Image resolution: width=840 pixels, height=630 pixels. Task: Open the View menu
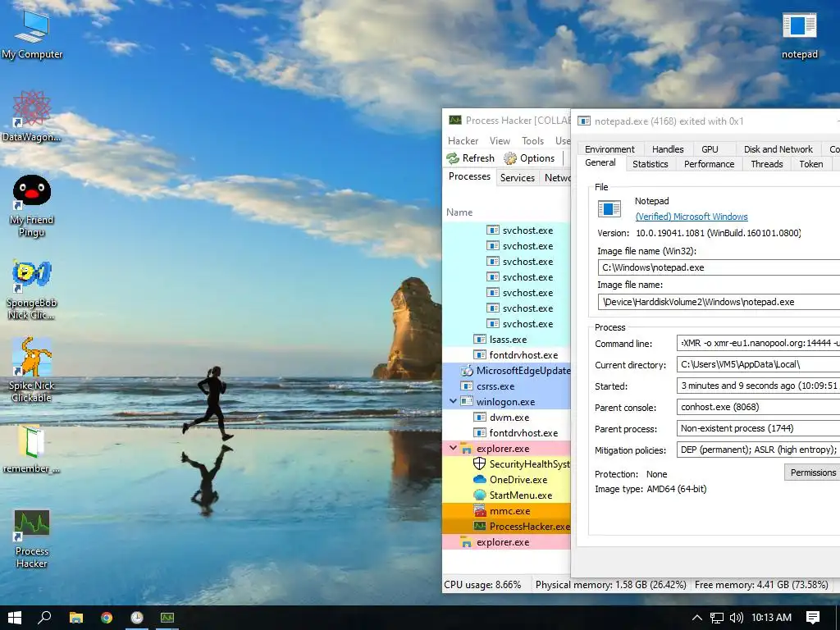click(500, 141)
